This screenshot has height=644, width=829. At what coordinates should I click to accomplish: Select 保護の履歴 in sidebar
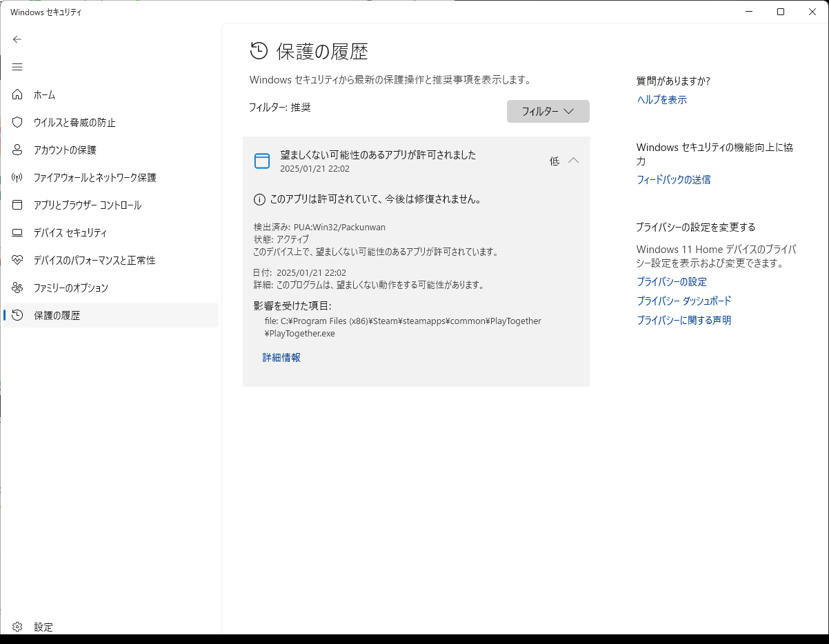click(x=57, y=315)
